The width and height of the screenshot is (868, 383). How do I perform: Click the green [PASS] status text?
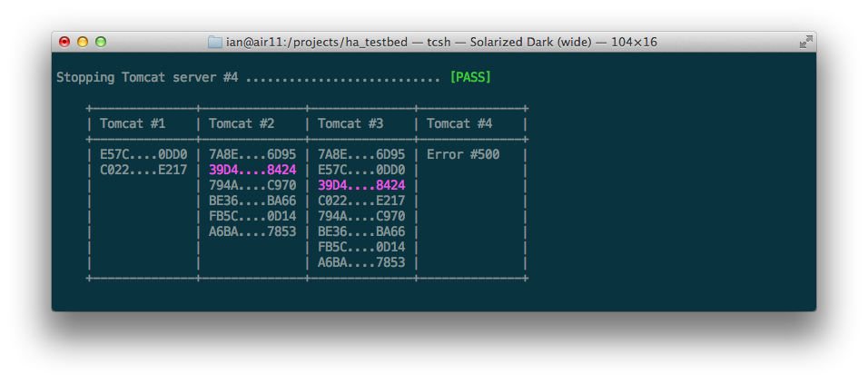469,77
